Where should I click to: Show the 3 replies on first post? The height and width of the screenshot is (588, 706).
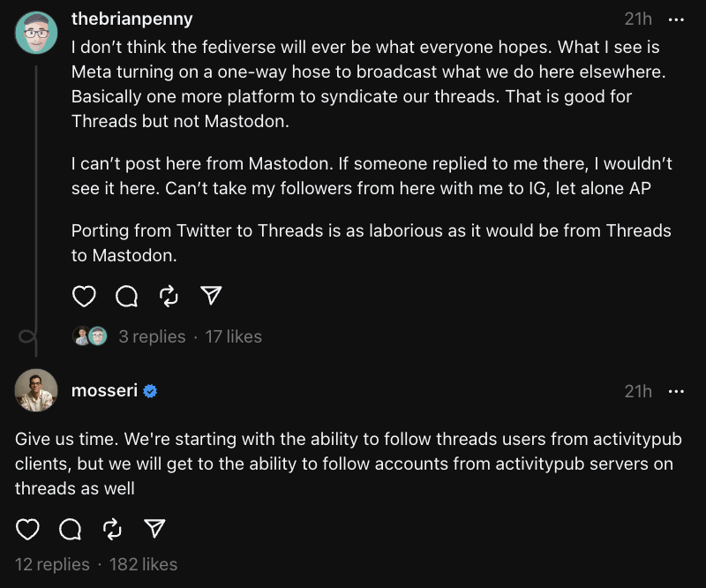point(152,336)
